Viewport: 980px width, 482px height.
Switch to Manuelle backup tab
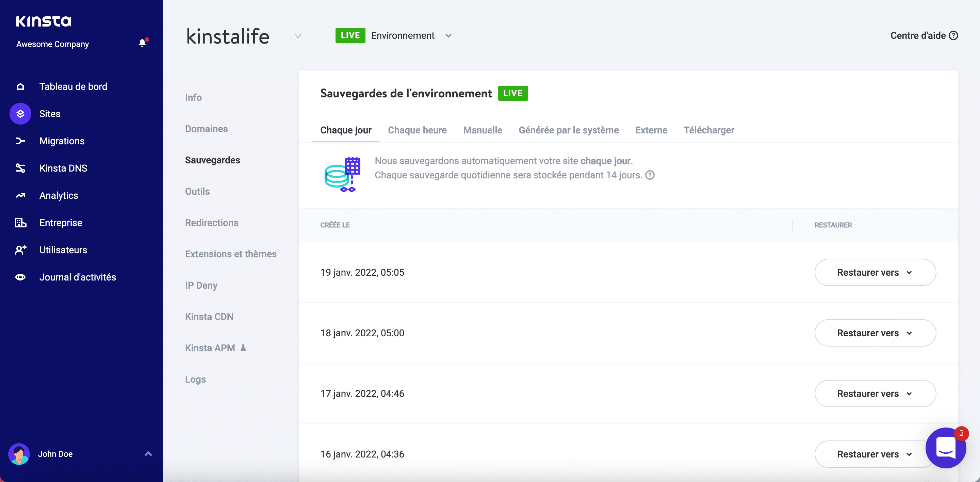point(483,130)
